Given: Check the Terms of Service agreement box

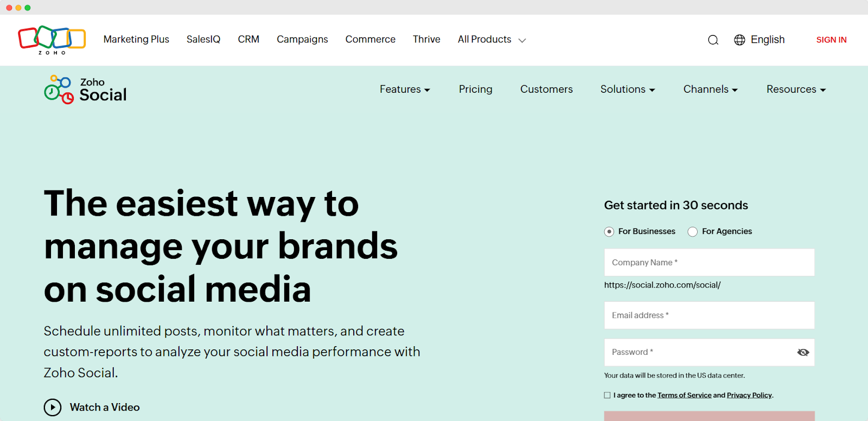Looking at the screenshot, I should [607, 396].
